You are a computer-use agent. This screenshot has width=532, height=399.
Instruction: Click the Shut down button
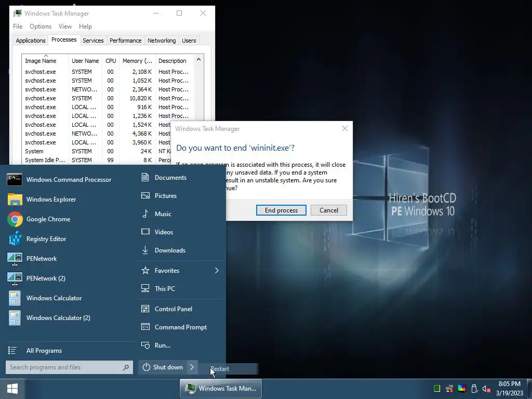(163, 367)
